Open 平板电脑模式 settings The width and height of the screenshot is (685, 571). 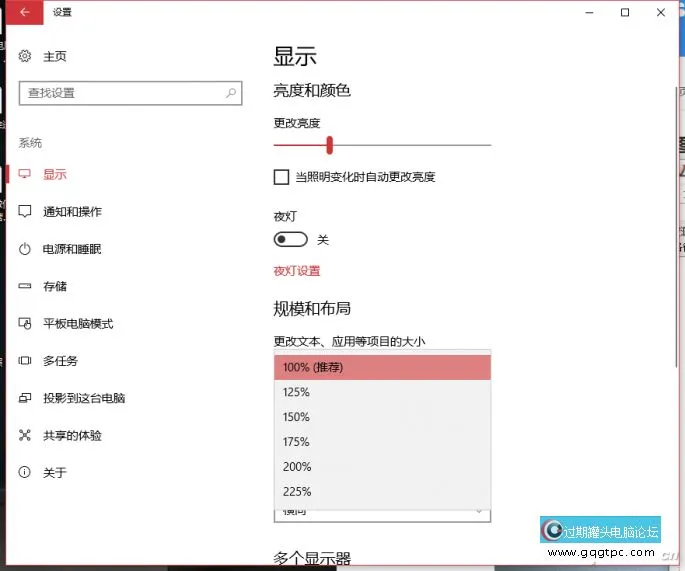point(78,324)
